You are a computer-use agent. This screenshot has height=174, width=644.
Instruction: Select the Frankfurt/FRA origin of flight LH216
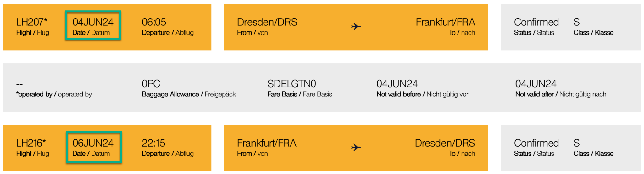[x=267, y=143]
